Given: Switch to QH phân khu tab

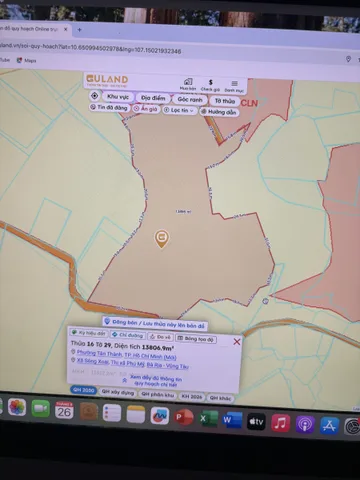Looking at the screenshot, I should pos(158,395).
